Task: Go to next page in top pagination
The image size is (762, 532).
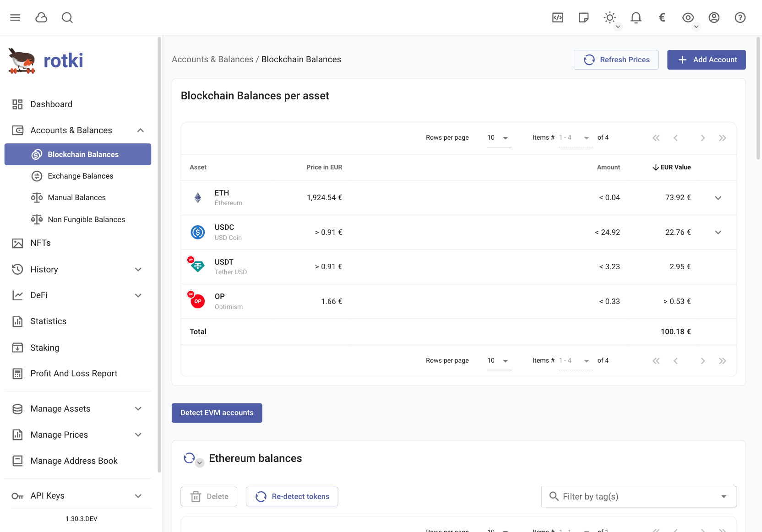Action: pyautogui.click(x=703, y=138)
